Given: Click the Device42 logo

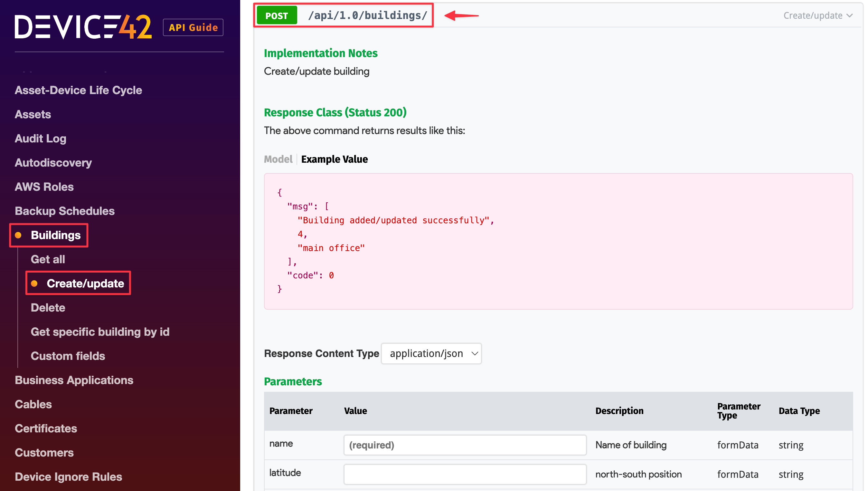Looking at the screenshot, I should (83, 27).
